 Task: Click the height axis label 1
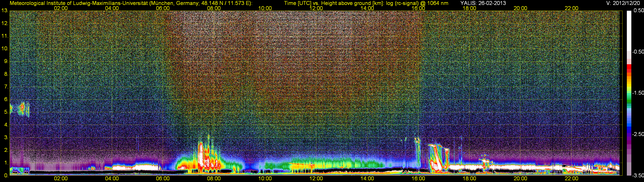pos(6,163)
